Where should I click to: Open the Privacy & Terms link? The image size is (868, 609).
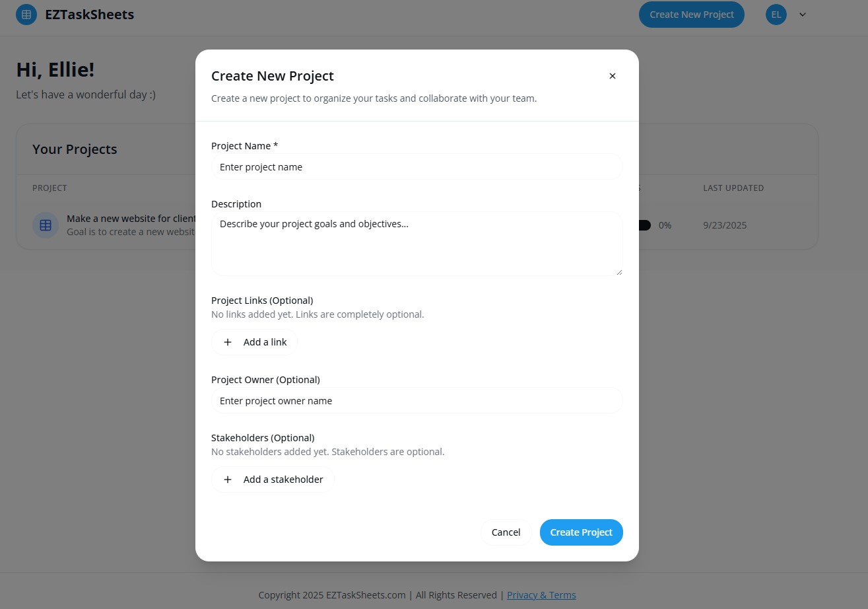(541, 595)
